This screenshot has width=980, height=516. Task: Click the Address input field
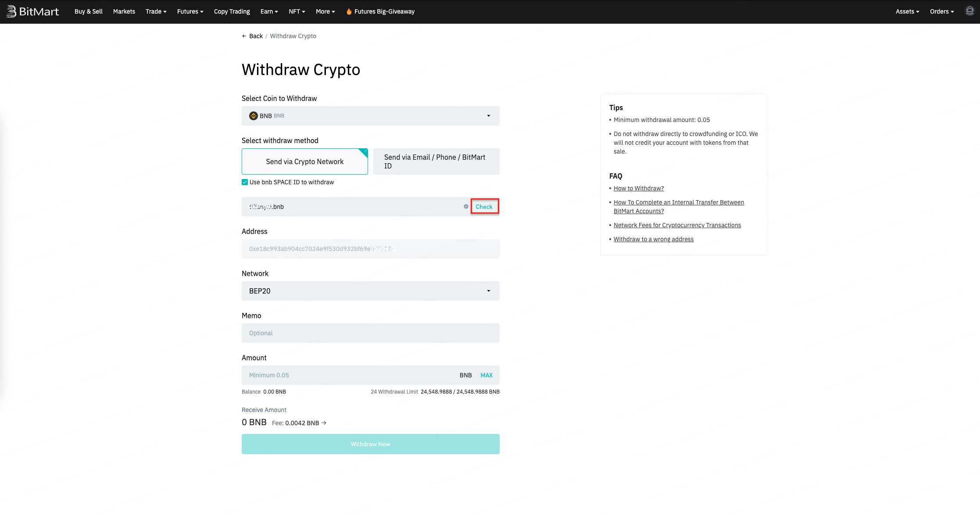click(371, 249)
